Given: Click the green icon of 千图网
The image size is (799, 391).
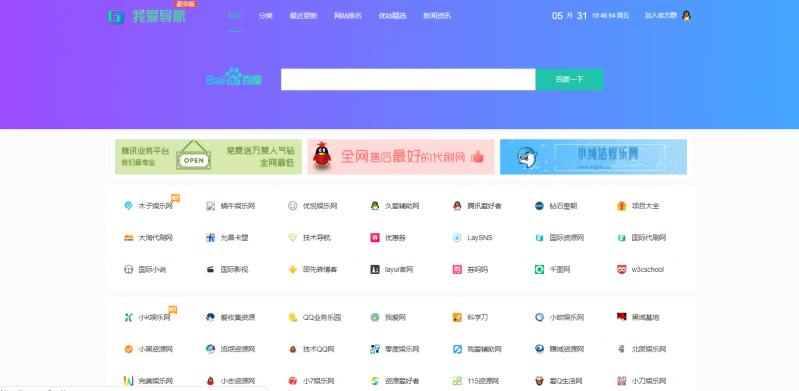Looking at the screenshot, I should coord(539,269).
